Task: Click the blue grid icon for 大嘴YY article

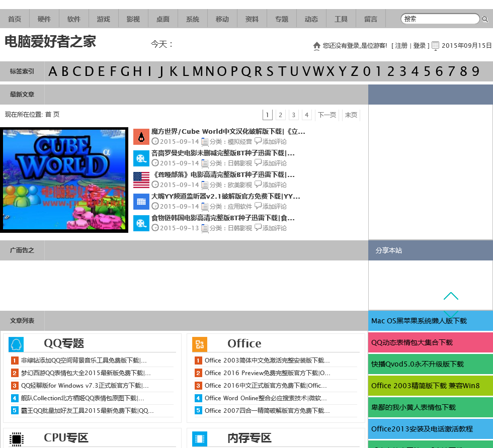Action: click(141, 202)
